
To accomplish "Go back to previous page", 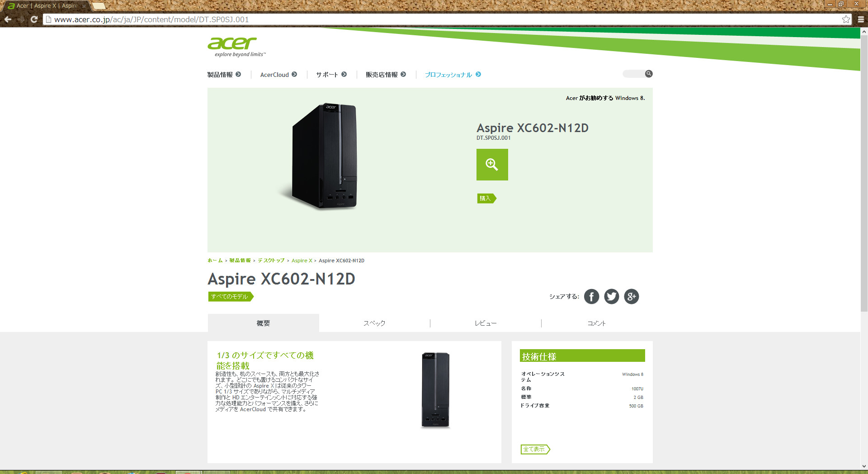I will (8, 19).
